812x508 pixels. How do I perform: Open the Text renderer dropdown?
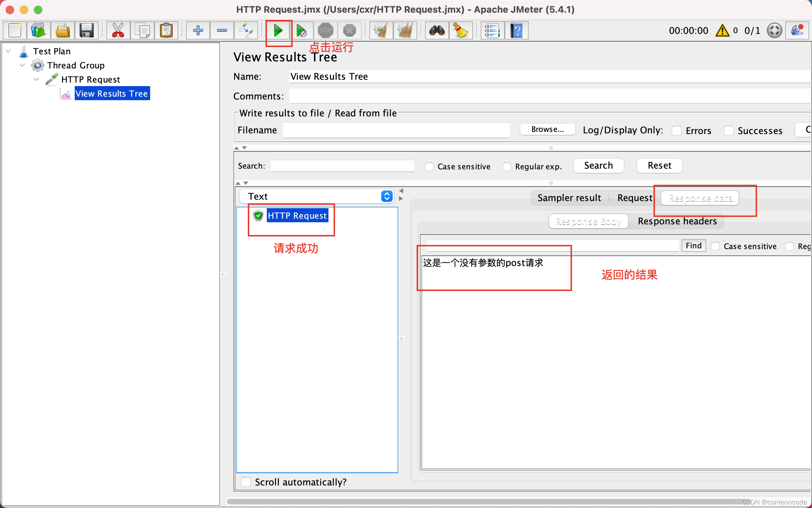[316, 196]
